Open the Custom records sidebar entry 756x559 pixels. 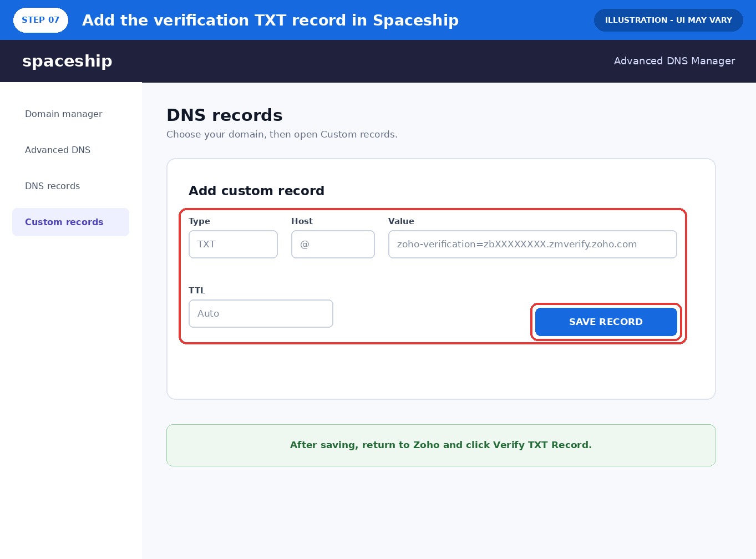pyautogui.click(x=70, y=222)
